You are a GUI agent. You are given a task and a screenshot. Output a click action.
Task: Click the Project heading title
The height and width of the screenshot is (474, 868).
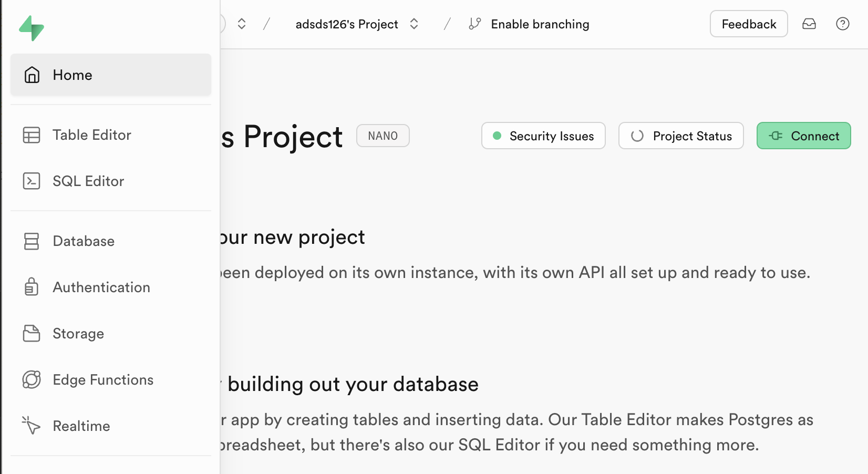coord(282,137)
